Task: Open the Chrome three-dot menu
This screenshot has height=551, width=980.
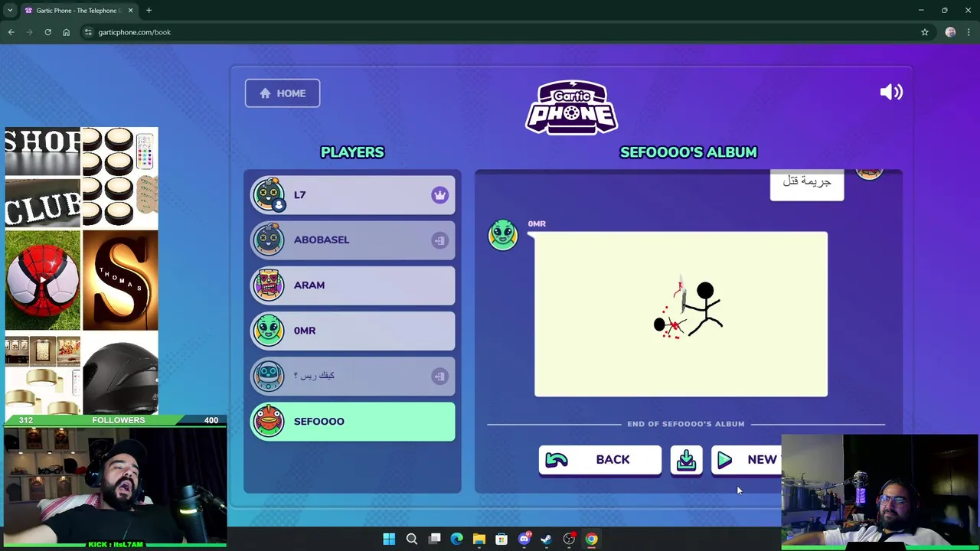Action: coord(969,32)
